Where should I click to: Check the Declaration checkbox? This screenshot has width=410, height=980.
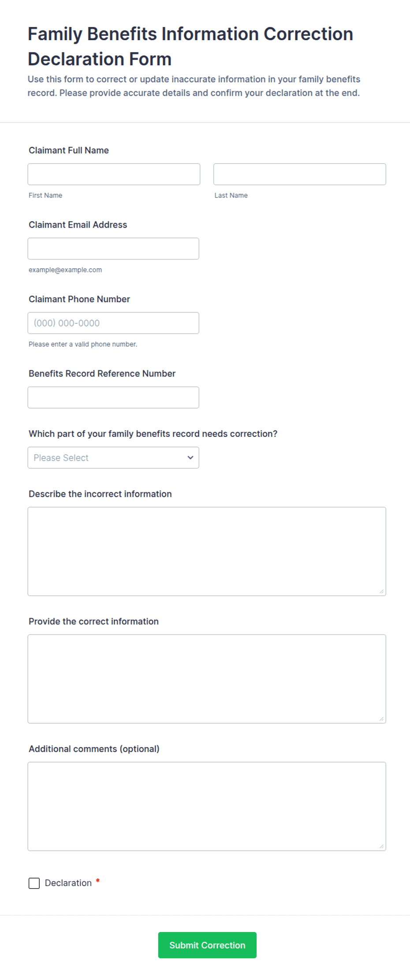[34, 883]
